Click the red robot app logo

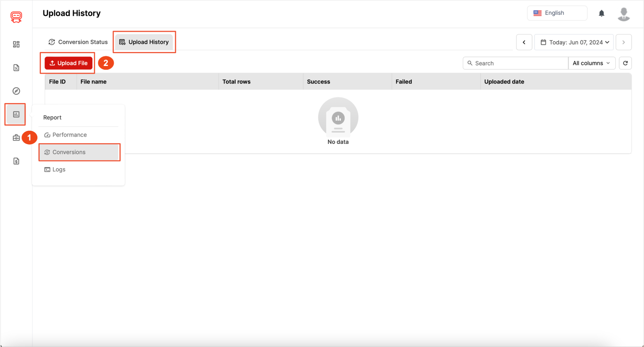point(16,17)
